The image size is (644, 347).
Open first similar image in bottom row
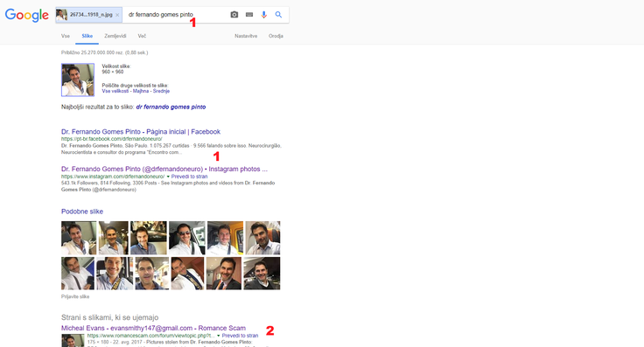78,274
